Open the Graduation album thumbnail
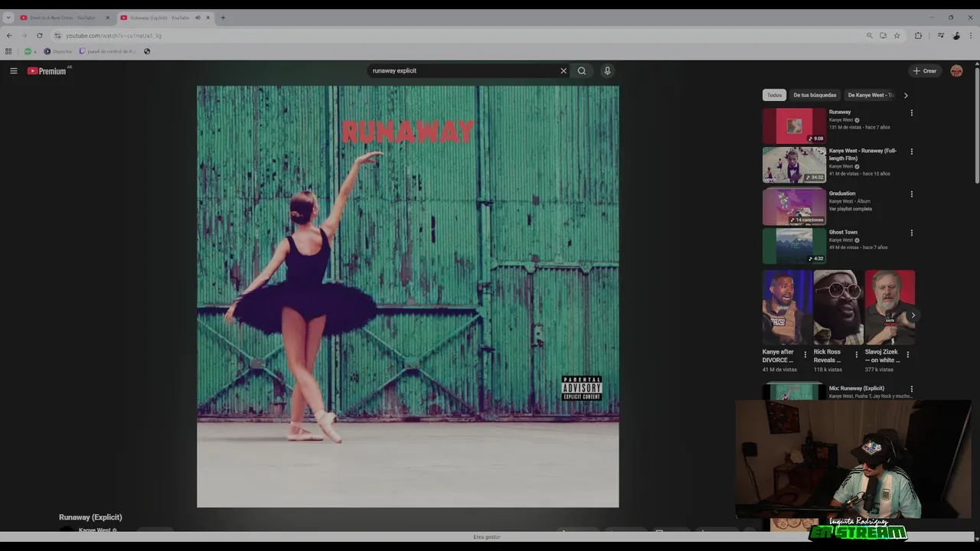Viewport: 980px width, 551px height. pyautogui.click(x=794, y=207)
